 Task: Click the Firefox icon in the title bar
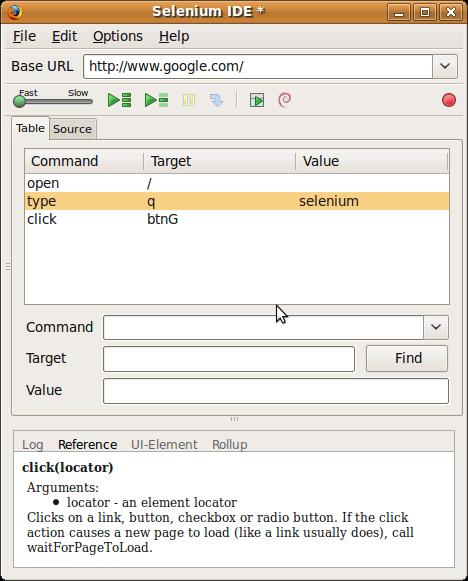coord(14,11)
